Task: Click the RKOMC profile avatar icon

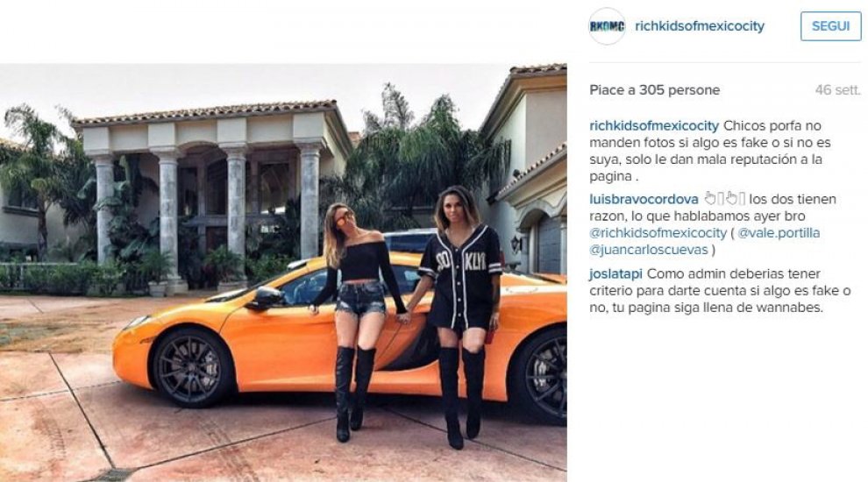Action: 607,26
